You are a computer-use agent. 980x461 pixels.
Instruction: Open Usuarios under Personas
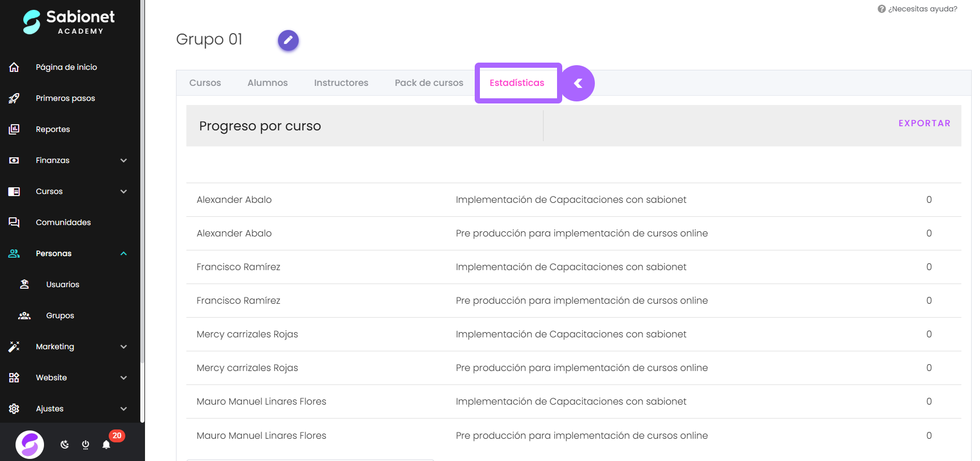(63, 285)
